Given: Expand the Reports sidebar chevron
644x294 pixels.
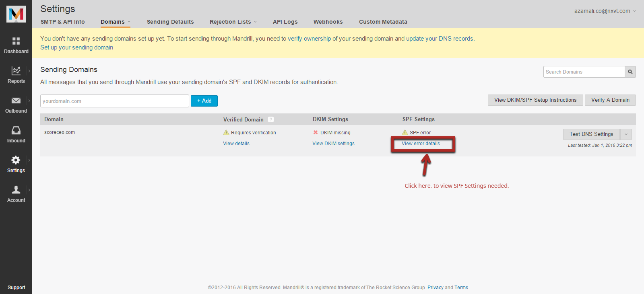Looking at the screenshot, I should [x=29, y=71].
